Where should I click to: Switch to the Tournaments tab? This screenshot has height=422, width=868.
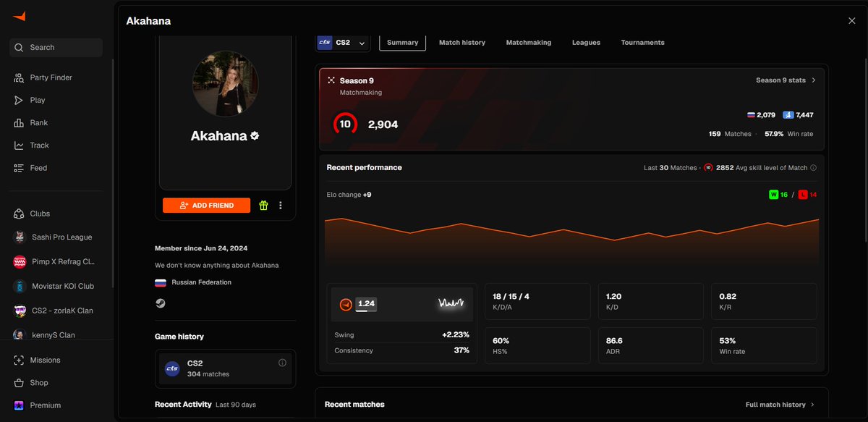tap(642, 43)
